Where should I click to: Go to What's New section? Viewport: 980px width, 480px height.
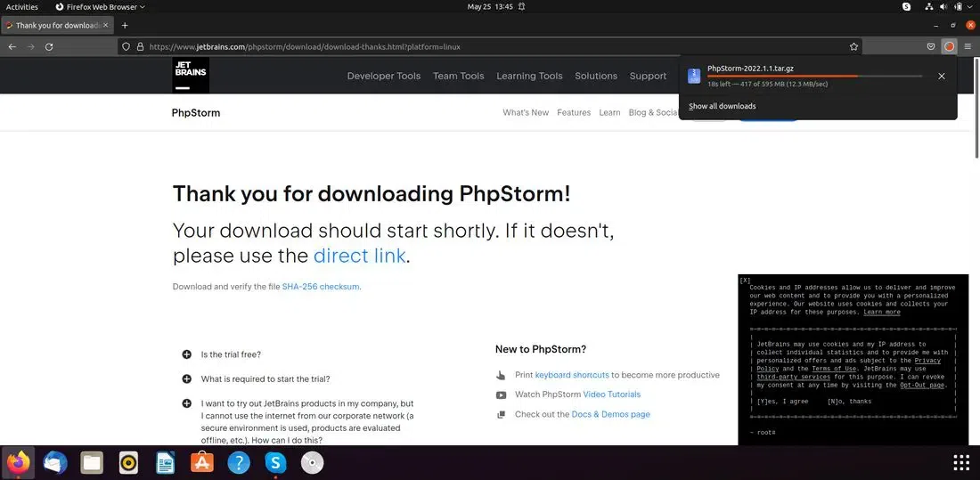click(x=526, y=112)
